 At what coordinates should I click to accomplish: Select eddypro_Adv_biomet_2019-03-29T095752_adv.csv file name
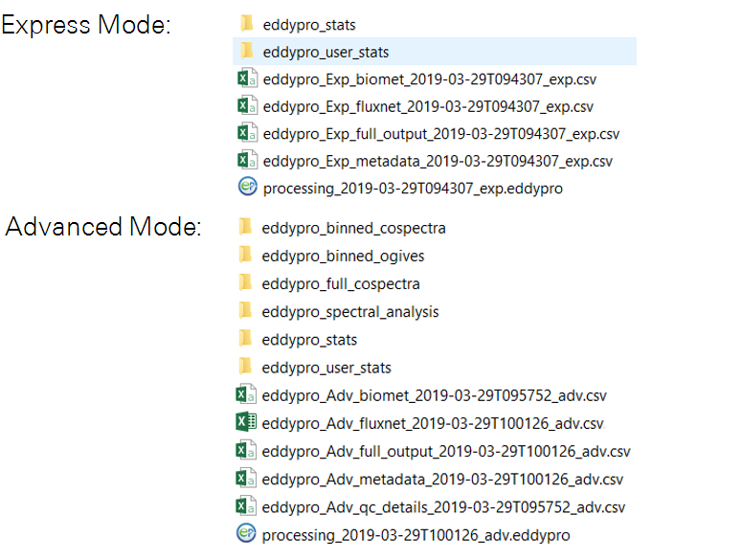tap(434, 396)
